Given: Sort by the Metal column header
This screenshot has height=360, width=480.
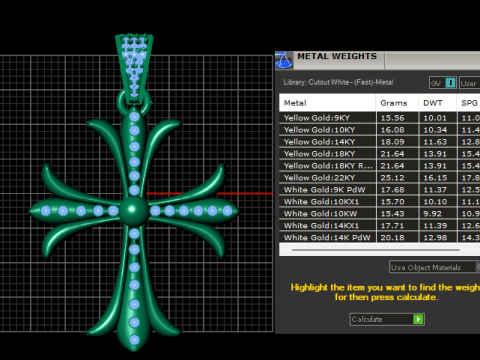Looking at the screenshot, I should (x=327, y=103).
